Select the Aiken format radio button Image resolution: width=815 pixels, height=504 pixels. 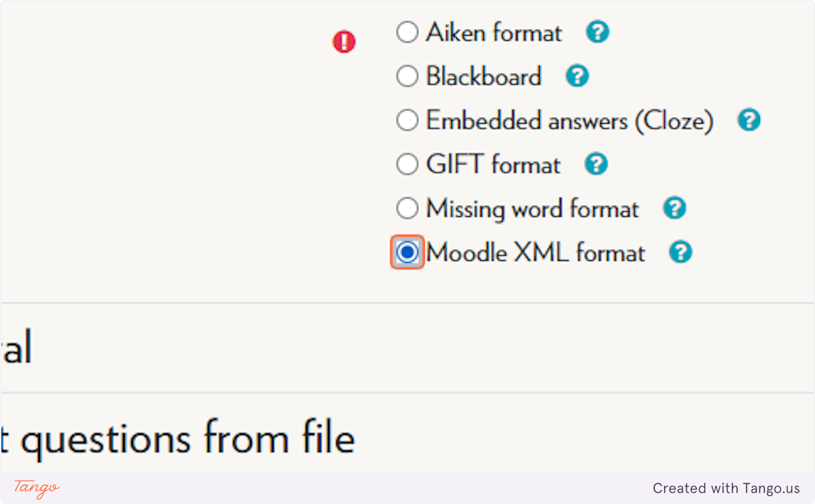click(x=407, y=32)
